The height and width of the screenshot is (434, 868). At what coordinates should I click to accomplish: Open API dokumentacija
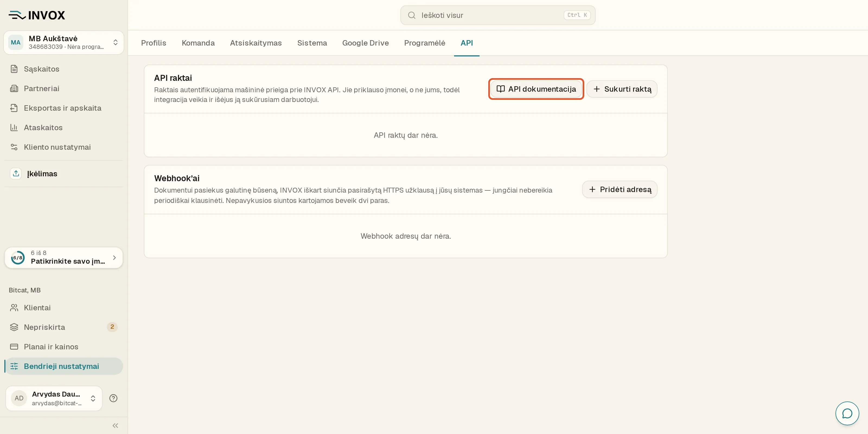[536, 89]
